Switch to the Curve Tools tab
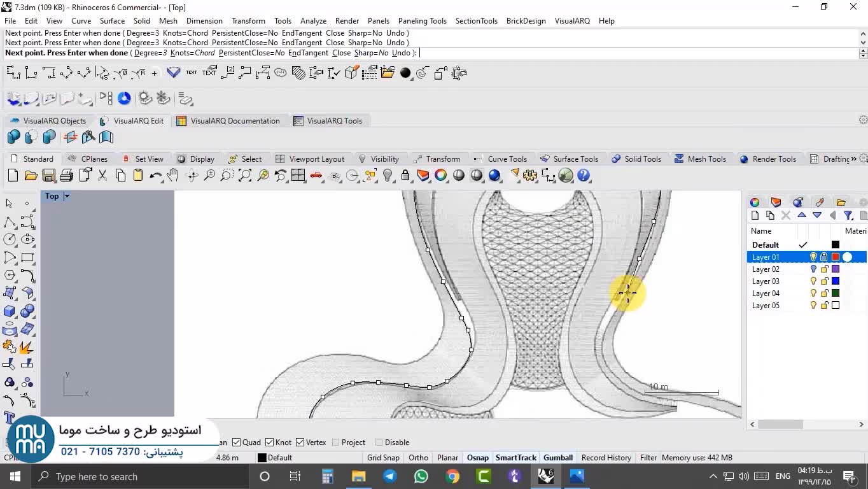The height and width of the screenshot is (489, 868). pos(507,159)
